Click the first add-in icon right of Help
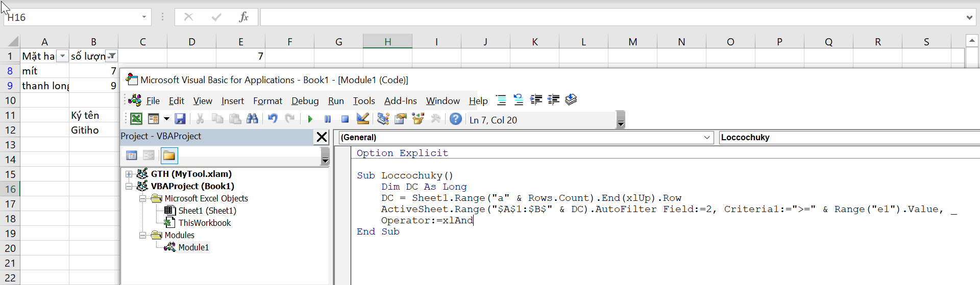 501,100
